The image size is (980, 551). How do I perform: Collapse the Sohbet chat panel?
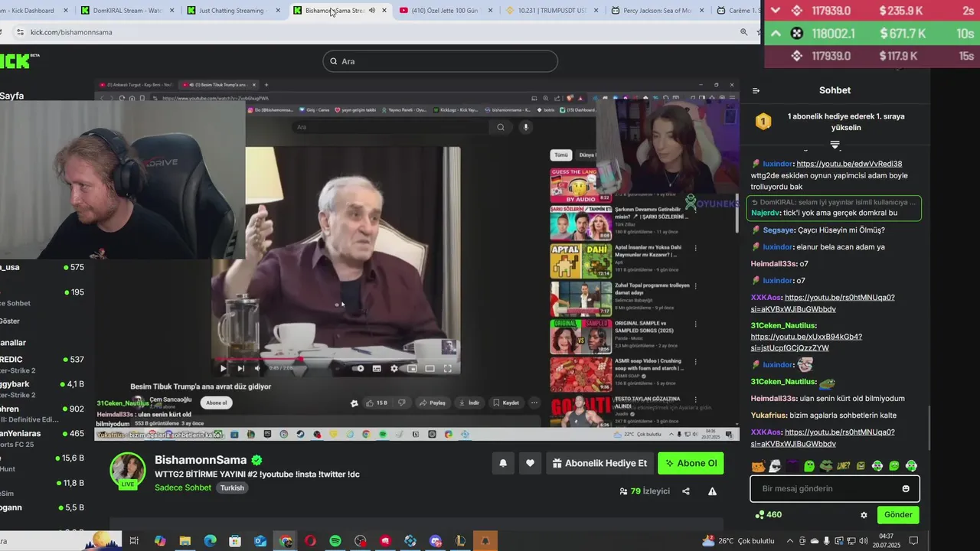pos(756,90)
